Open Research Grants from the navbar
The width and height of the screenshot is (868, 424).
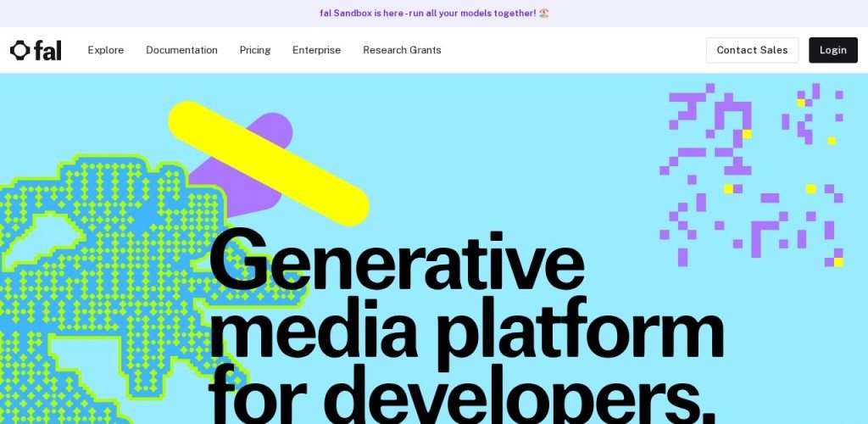[402, 50]
